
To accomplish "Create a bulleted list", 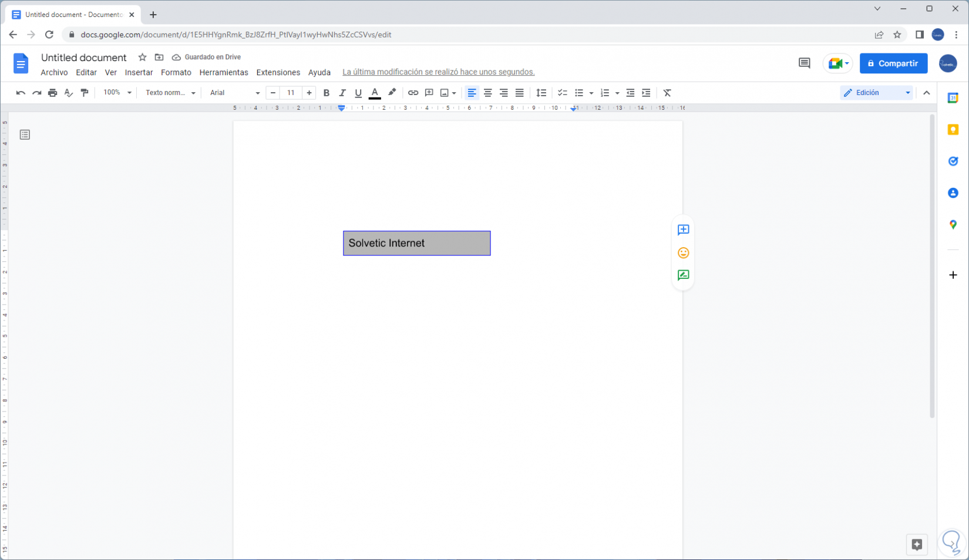I will (x=579, y=93).
